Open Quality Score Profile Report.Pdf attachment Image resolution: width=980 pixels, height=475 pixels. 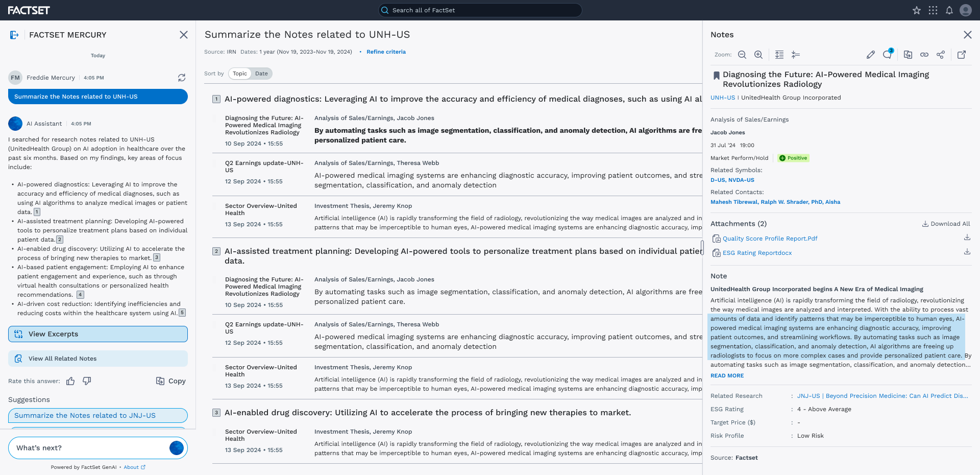point(770,239)
